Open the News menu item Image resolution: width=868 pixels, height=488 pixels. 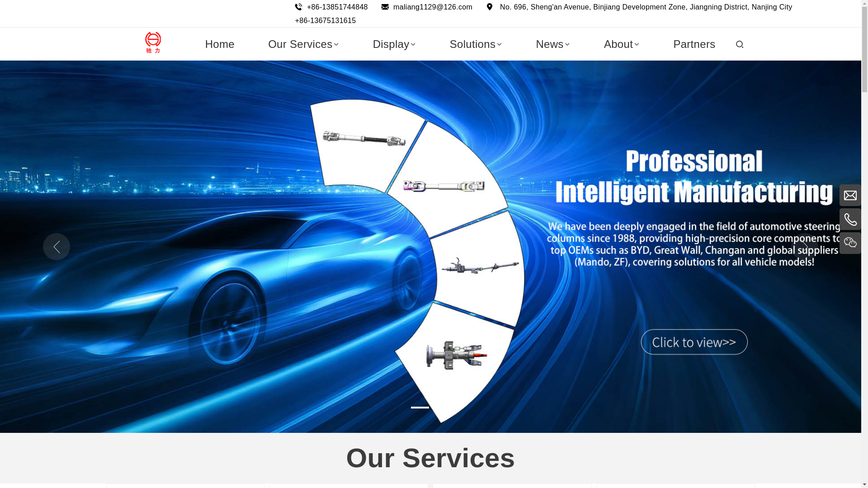(550, 44)
